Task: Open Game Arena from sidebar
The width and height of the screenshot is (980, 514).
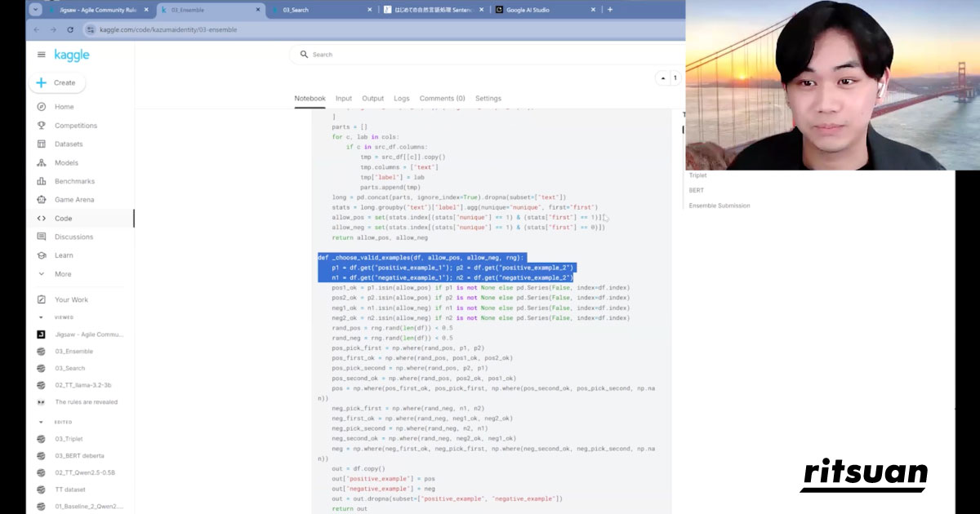Action: (x=42, y=200)
